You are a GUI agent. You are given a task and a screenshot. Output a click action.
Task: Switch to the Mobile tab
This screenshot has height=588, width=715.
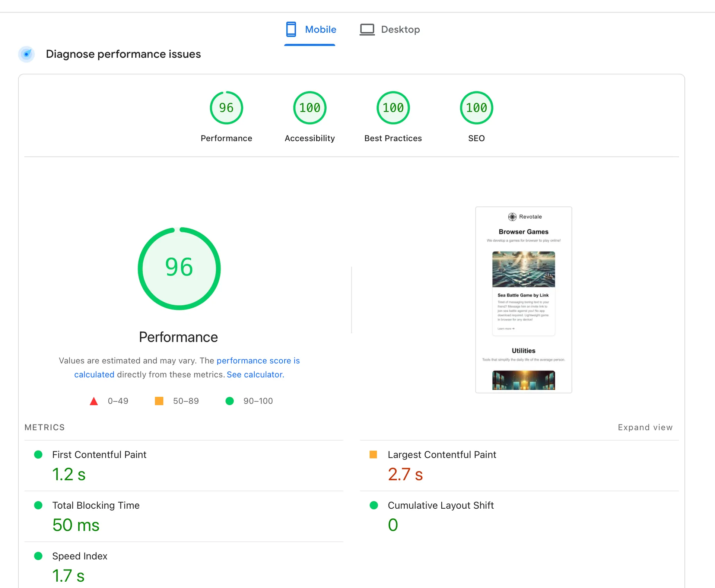320,29
